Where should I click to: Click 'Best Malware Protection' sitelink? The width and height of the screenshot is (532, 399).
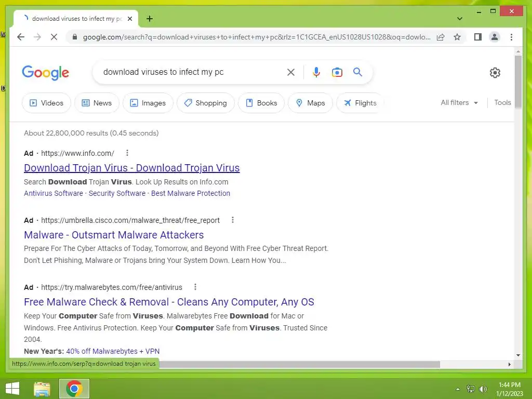[x=191, y=193]
